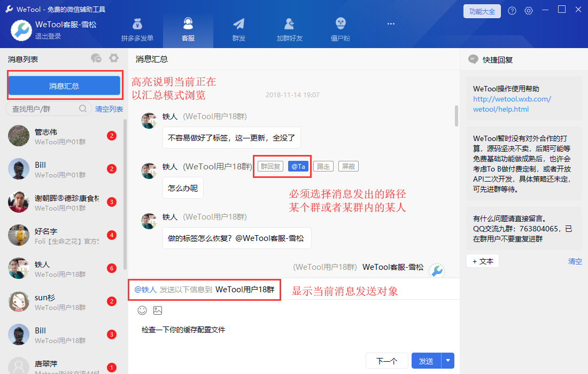This screenshot has height=374, width=588.
Task: Switch to the 群发 tab
Action: click(238, 30)
